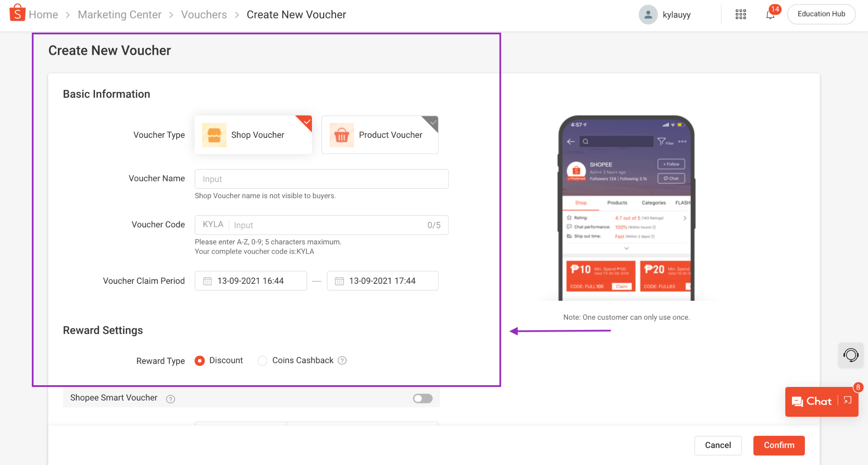Screen dimensions: 868x465
Task: Click the 'Reward Settings' heading
Action: tap(103, 330)
